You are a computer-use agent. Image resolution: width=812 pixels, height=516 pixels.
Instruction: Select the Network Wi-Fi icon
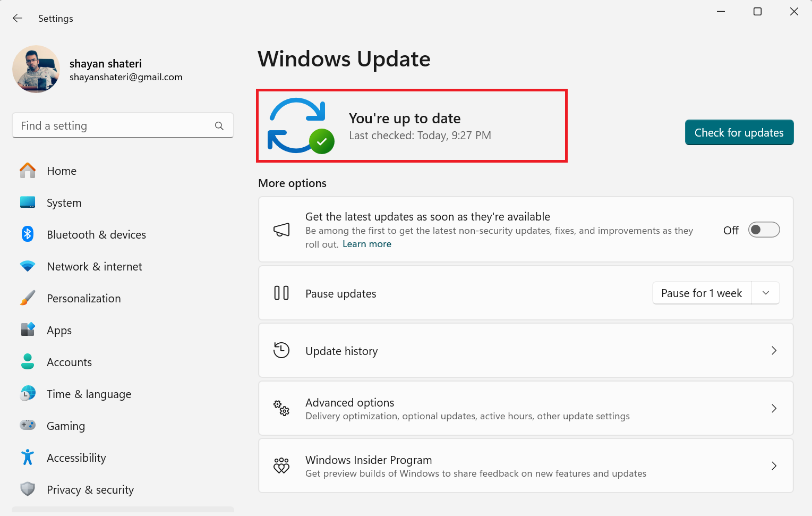coord(28,266)
